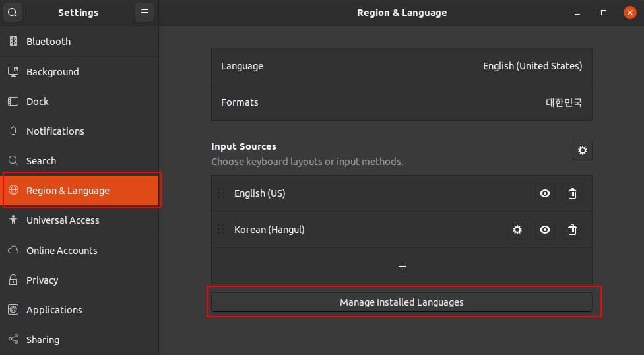Click the Dock panel icon

click(x=13, y=101)
